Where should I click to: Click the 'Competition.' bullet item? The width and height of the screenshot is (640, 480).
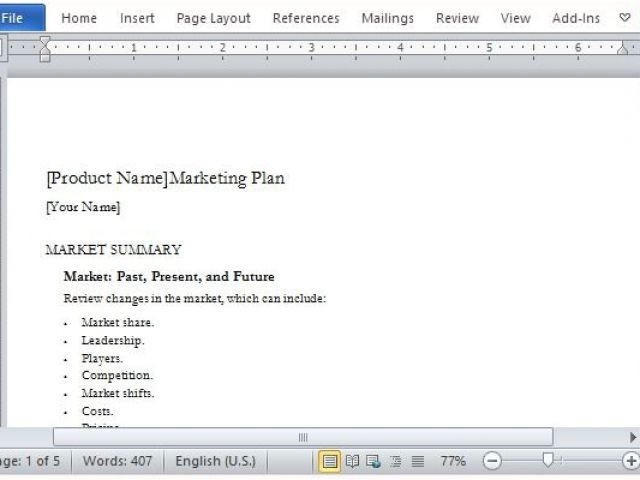coord(117,376)
